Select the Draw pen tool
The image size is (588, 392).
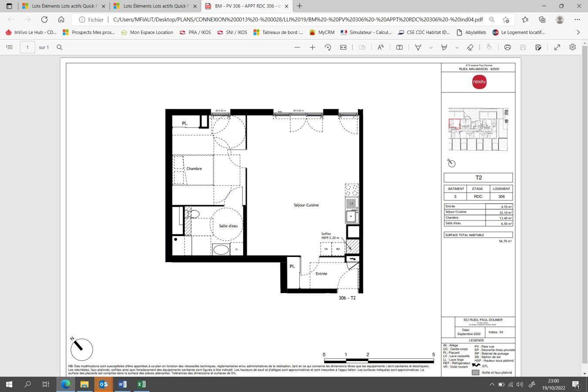[x=418, y=47]
